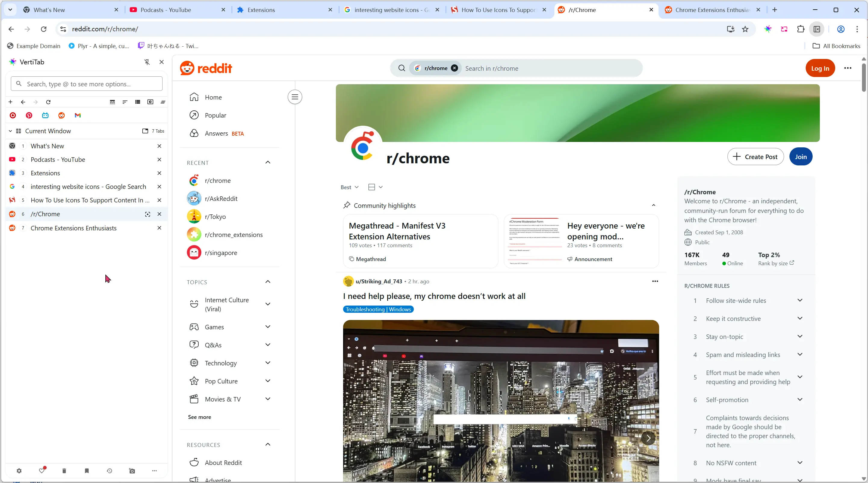The image size is (868, 483).
Task: Collapse the TOPICS section
Action: (268, 281)
